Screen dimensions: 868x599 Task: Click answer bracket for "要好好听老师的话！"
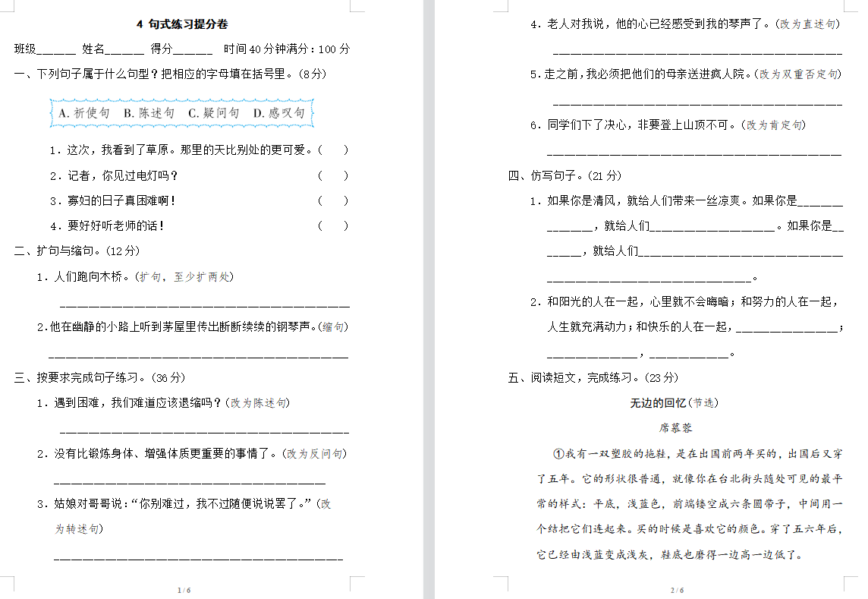tap(333, 226)
